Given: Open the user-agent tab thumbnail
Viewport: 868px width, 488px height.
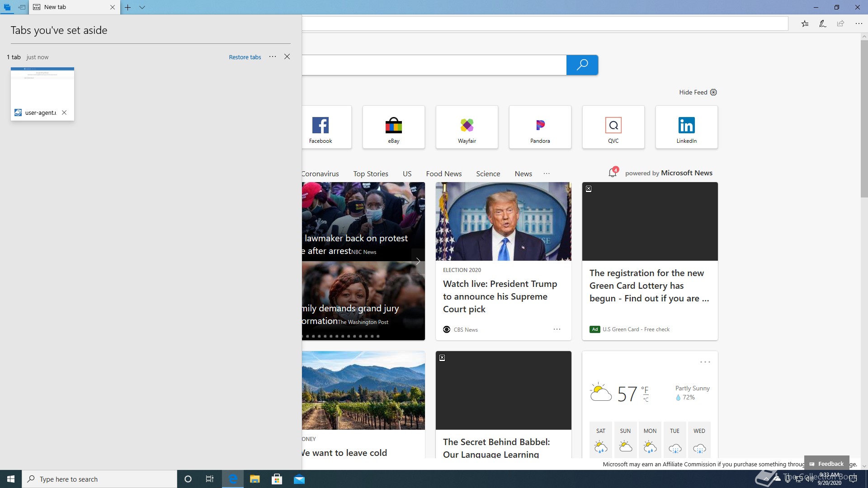Looking at the screenshot, I should (42, 94).
